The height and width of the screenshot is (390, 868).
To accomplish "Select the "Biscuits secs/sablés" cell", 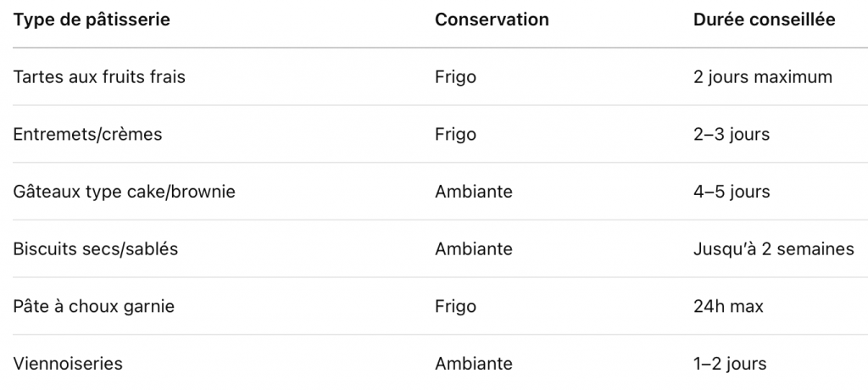I will (x=96, y=249).
